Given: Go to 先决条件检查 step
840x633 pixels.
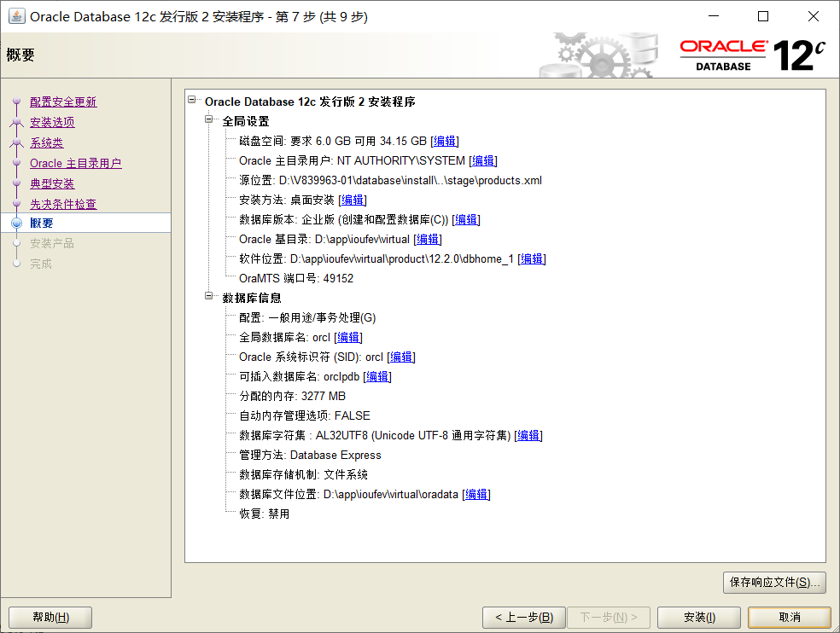Looking at the screenshot, I should coord(63,204).
